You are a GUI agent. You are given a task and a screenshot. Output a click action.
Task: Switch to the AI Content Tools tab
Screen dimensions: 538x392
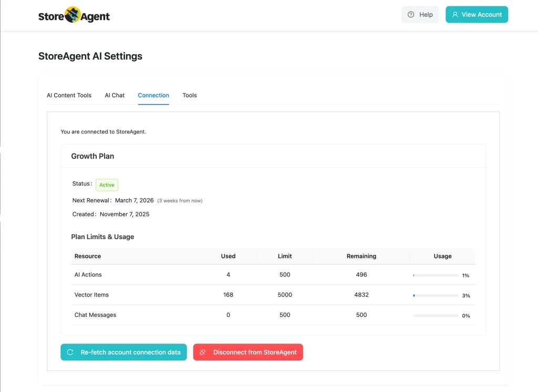pos(69,95)
